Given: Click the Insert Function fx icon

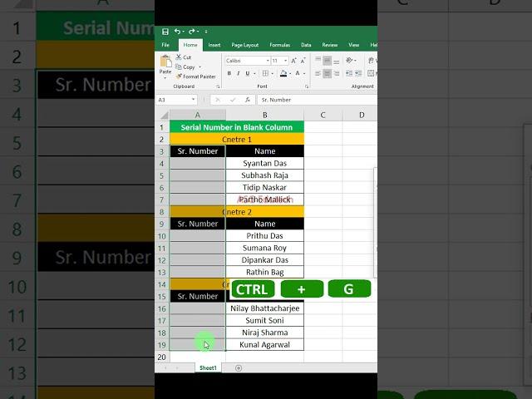Looking at the screenshot, I should pos(249,100).
